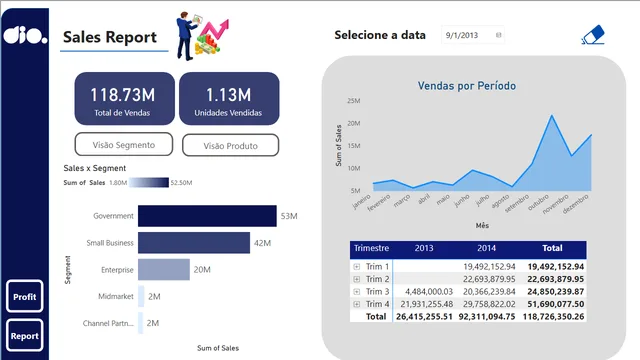Expand the Trim 3 row
The height and width of the screenshot is (360, 640).
(x=357, y=292)
